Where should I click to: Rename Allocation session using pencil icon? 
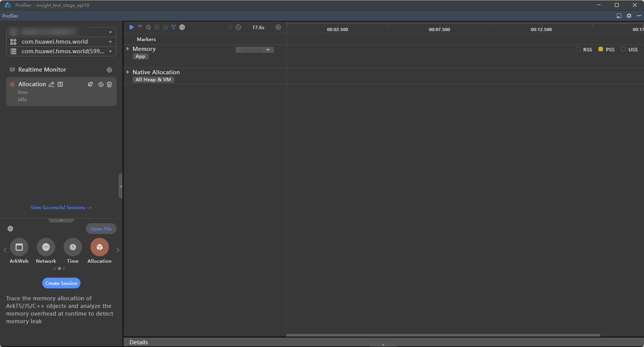(51, 84)
